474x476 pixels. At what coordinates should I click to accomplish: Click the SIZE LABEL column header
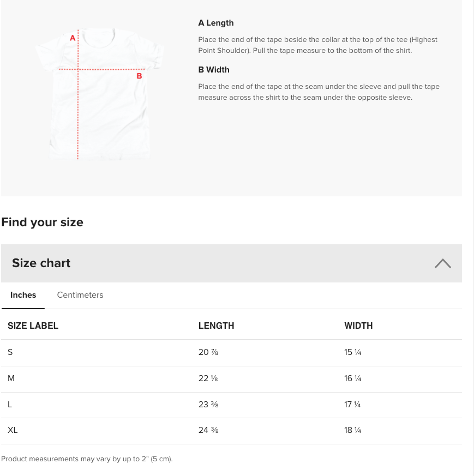(33, 326)
